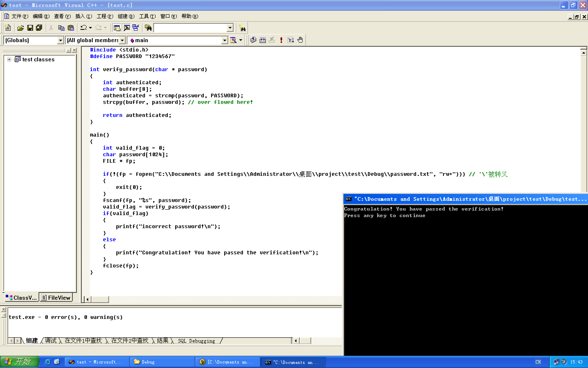The height and width of the screenshot is (368, 588).
Task: Click the Go debug icon
Action: (x=291, y=40)
